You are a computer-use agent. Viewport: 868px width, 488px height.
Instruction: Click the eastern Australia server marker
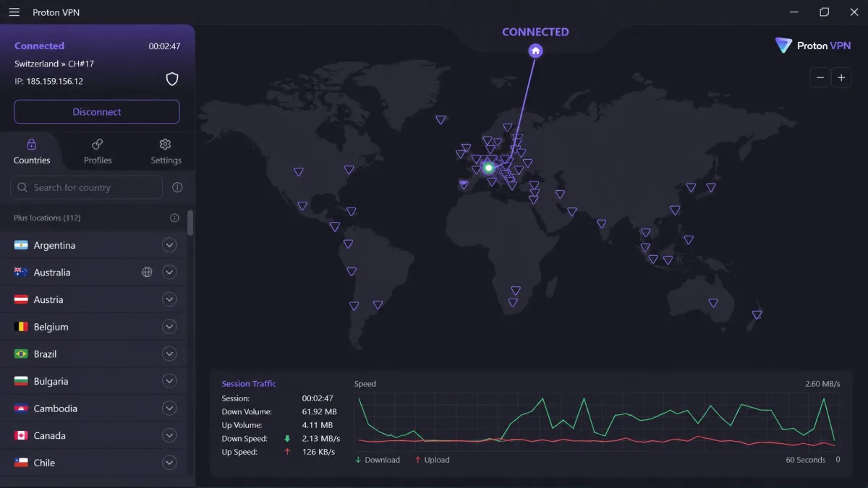pos(713,303)
